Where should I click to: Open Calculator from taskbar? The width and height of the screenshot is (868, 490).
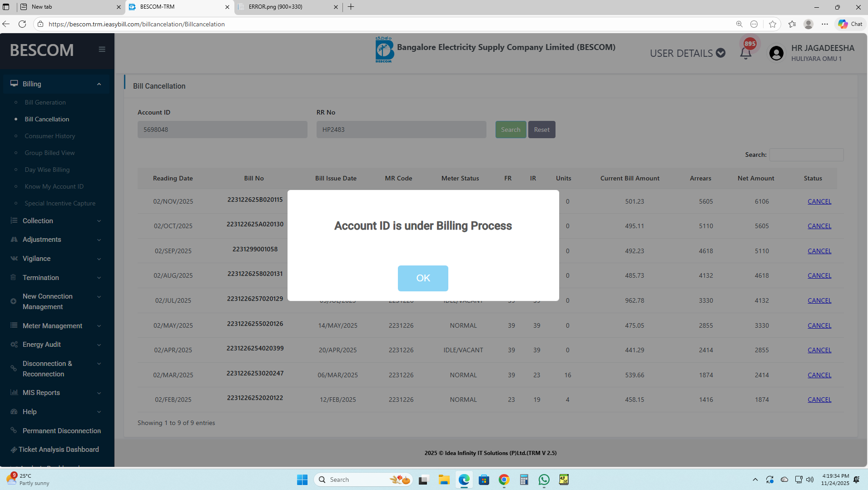[524, 480]
